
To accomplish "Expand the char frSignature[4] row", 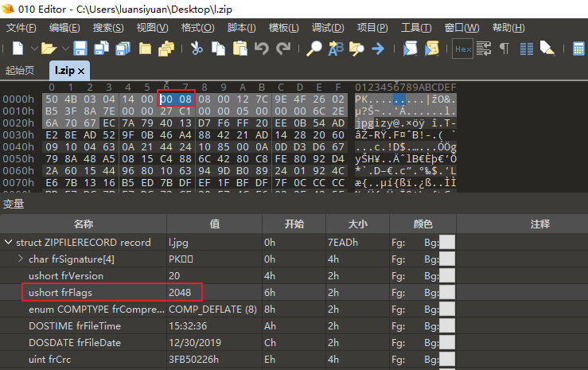I will [x=21, y=259].
